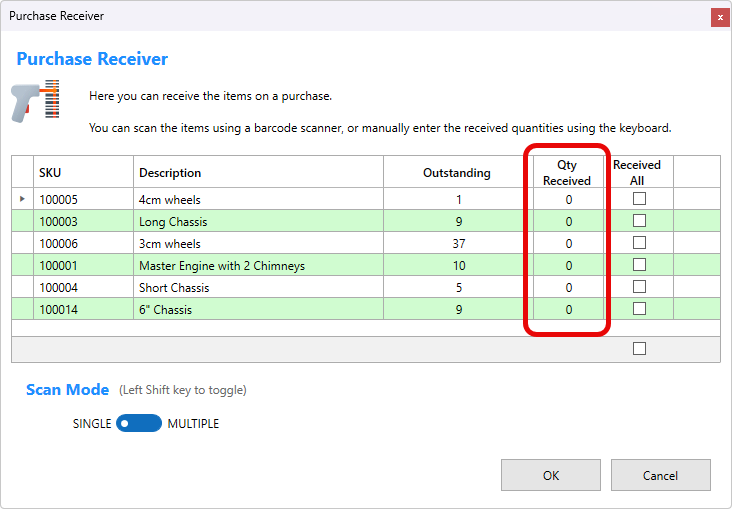Click Qty Received cell for Short Chassis
732x509 pixels.
pos(568,287)
